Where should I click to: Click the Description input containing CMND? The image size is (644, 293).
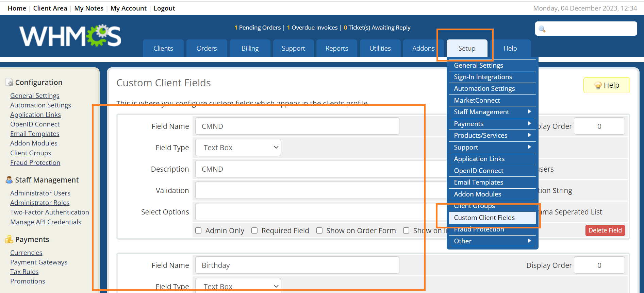click(321, 169)
